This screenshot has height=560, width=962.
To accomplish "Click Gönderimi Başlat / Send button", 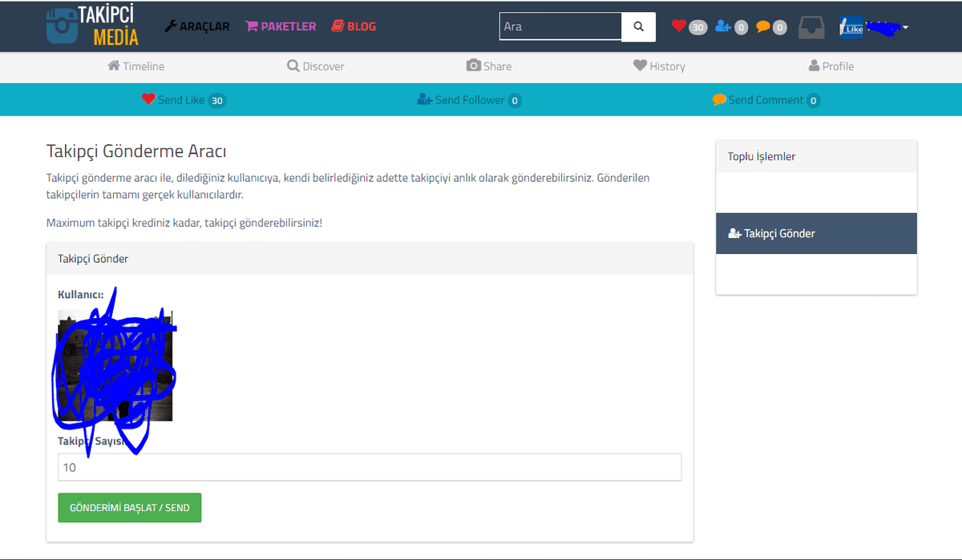I will point(130,508).
